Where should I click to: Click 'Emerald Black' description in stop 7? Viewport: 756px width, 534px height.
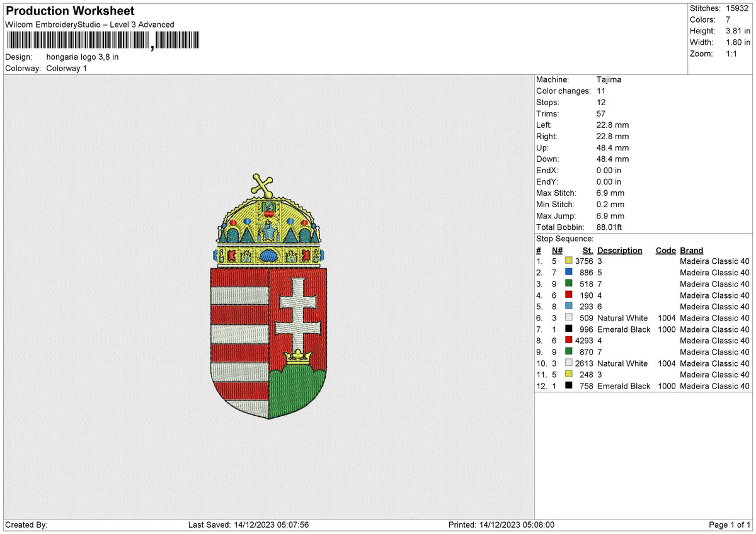tap(624, 329)
